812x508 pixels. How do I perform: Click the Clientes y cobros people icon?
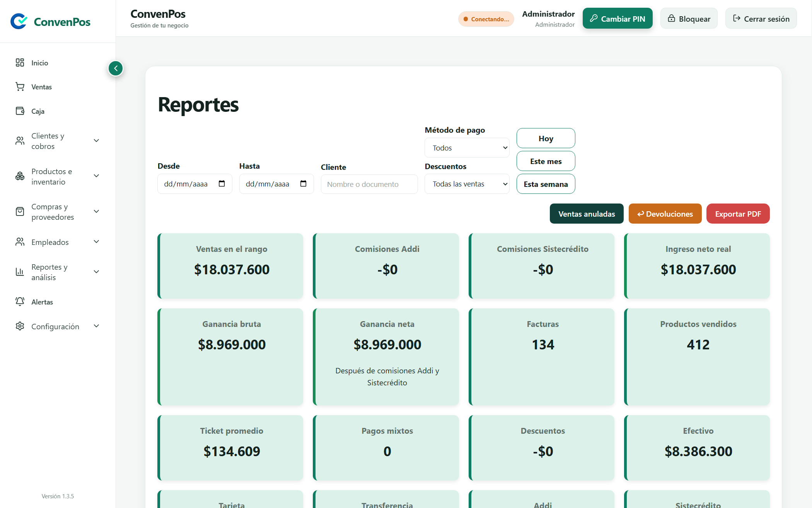tap(20, 141)
